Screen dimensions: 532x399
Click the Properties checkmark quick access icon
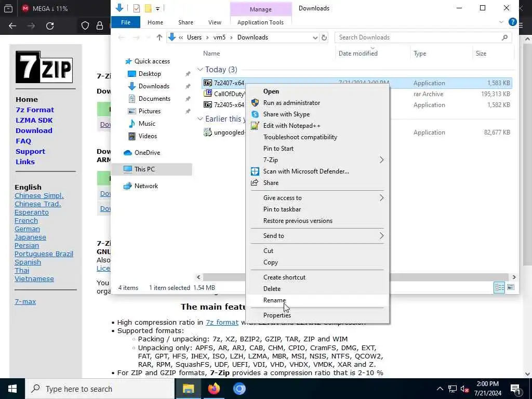[137, 8]
